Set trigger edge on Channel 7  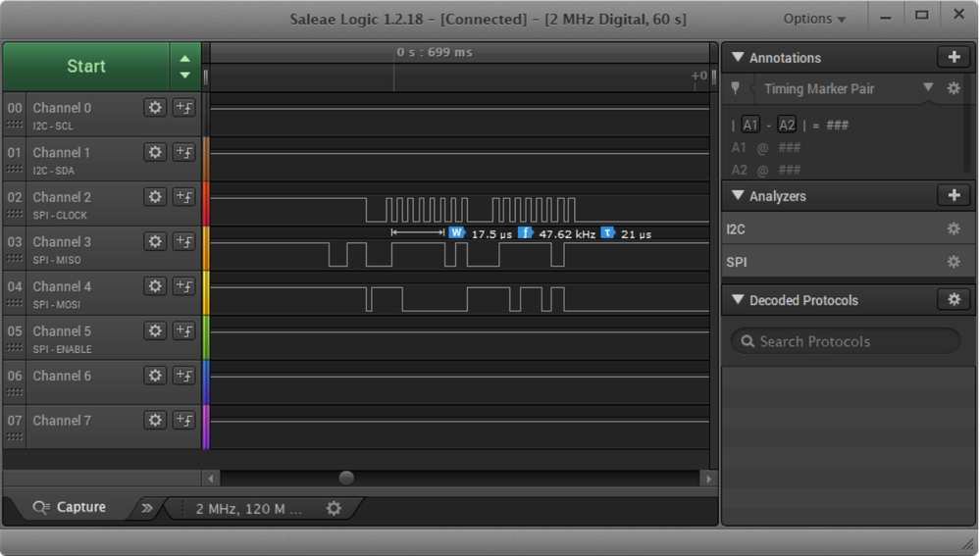tap(183, 421)
